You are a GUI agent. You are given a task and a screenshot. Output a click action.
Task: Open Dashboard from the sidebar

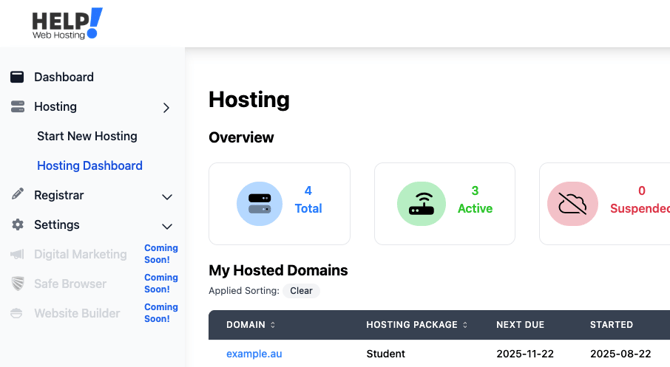[x=64, y=77]
